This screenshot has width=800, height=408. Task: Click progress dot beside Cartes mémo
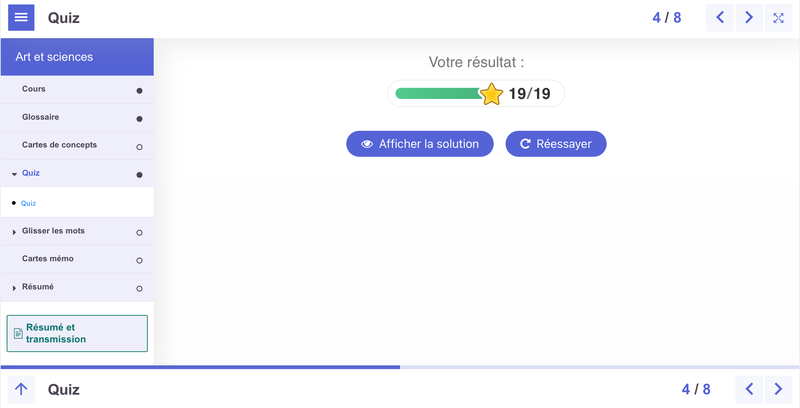point(139,261)
